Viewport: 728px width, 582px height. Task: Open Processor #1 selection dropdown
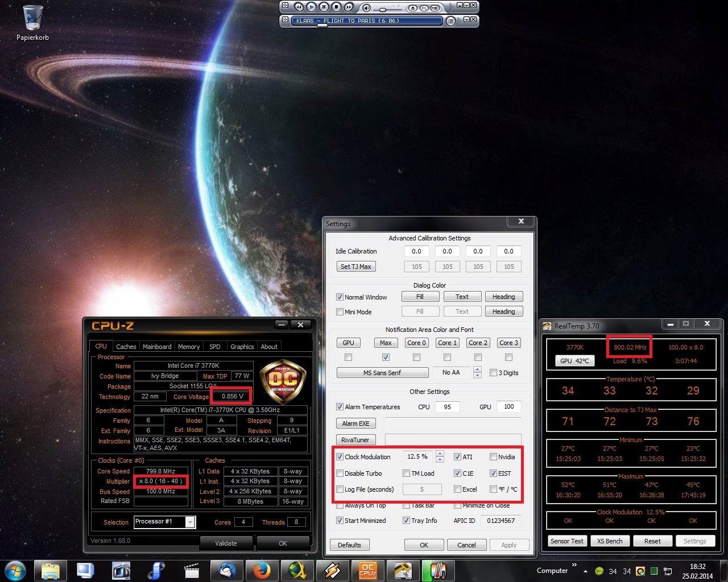(x=164, y=522)
